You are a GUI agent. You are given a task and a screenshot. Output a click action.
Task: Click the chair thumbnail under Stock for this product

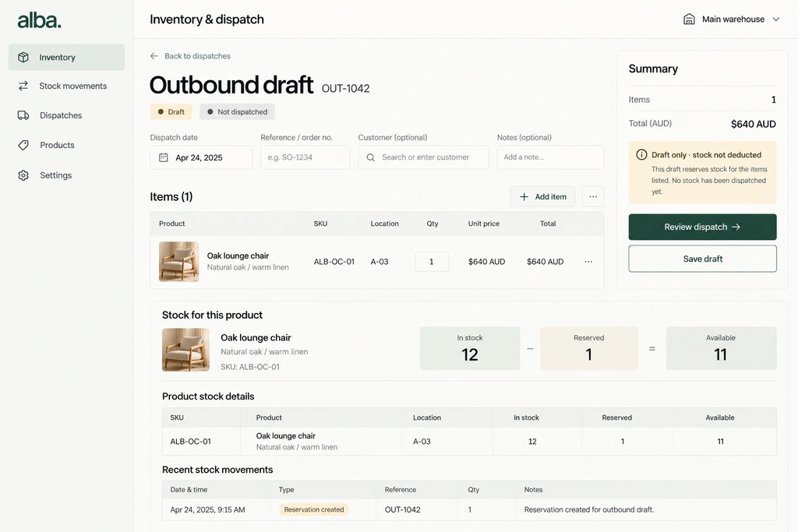(x=185, y=350)
